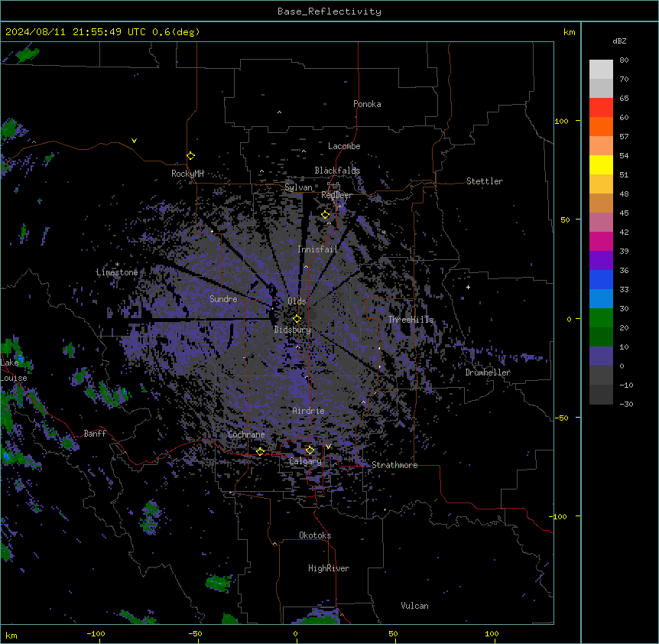Click the Base_Reflectivity title

329,11
